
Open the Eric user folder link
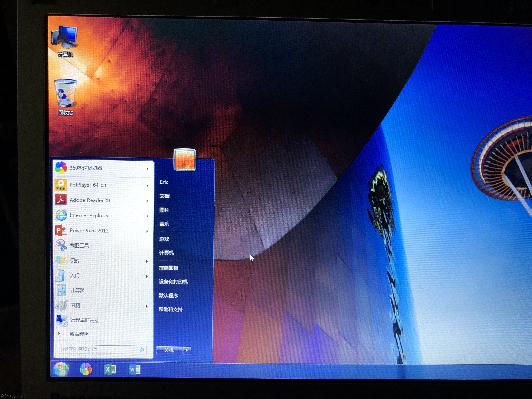coord(164,182)
